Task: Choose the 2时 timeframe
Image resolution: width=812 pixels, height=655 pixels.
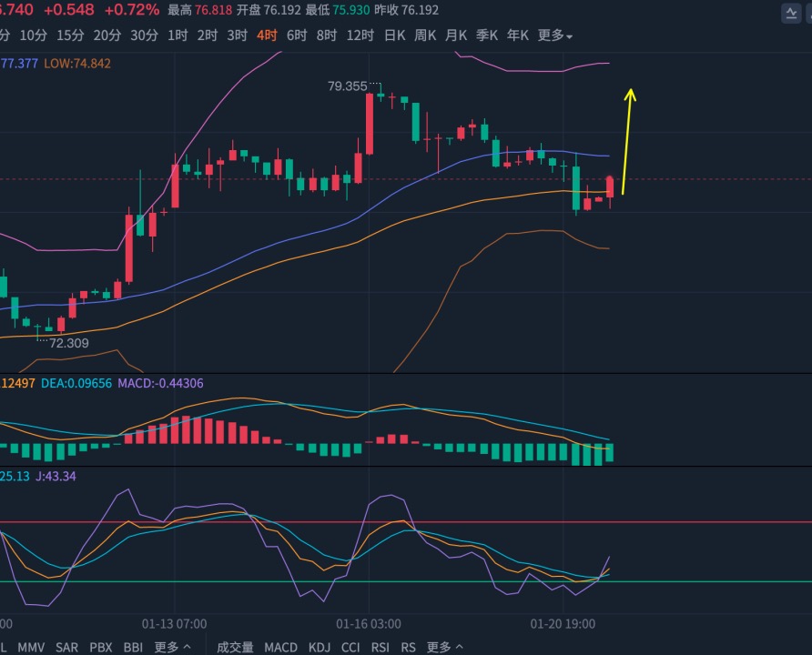Action: [208, 35]
